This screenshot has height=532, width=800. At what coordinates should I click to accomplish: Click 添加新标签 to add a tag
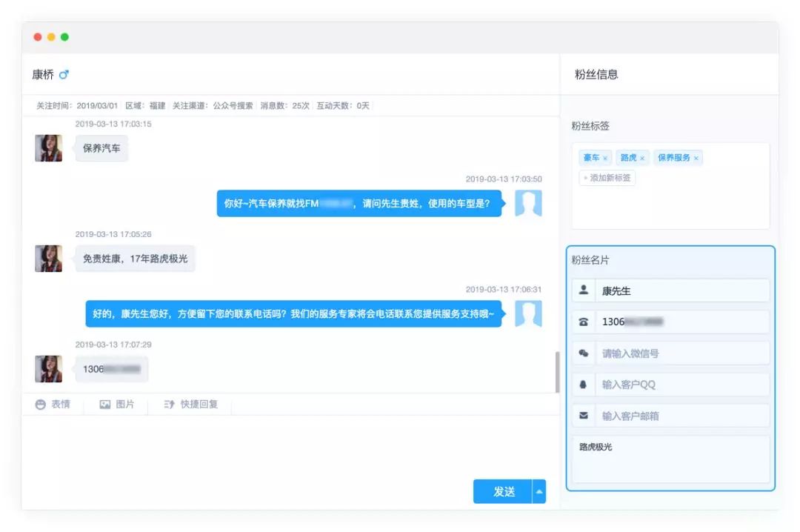click(607, 178)
